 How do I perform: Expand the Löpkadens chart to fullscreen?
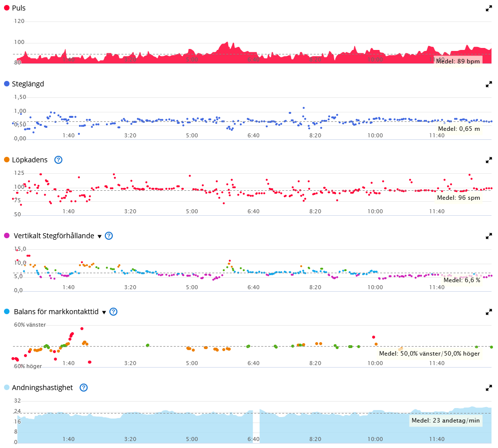(x=489, y=160)
